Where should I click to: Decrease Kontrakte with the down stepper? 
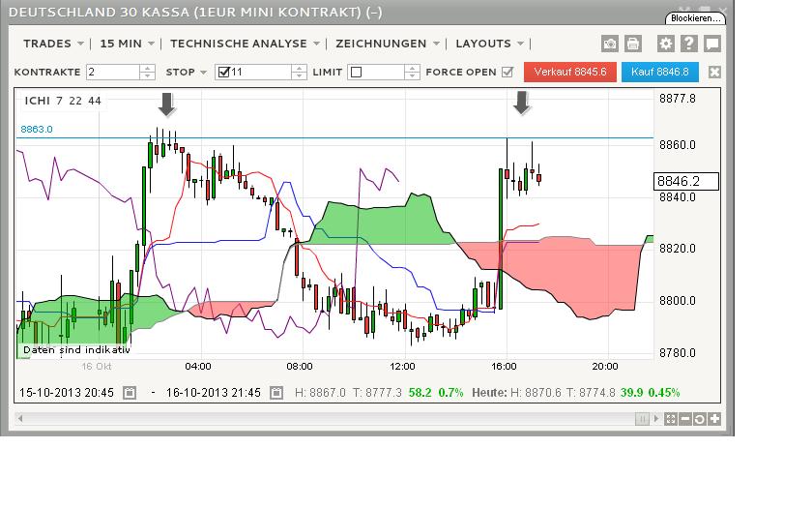(148, 75)
